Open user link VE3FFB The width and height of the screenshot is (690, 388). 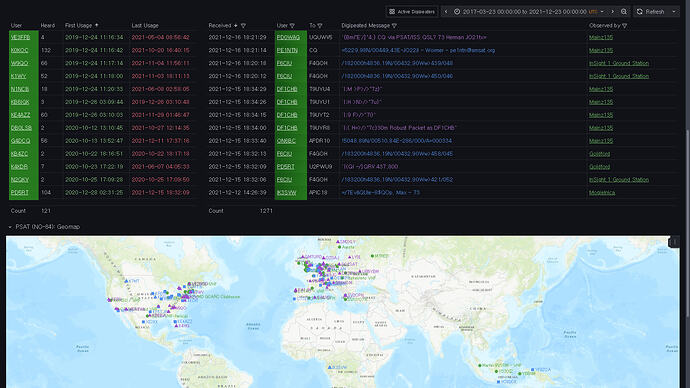pyautogui.click(x=20, y=37)
